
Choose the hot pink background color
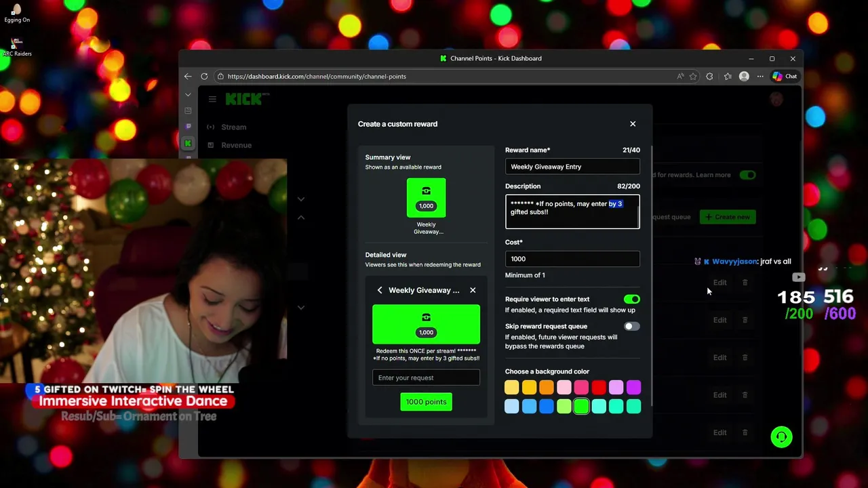(x=581, y=388)
